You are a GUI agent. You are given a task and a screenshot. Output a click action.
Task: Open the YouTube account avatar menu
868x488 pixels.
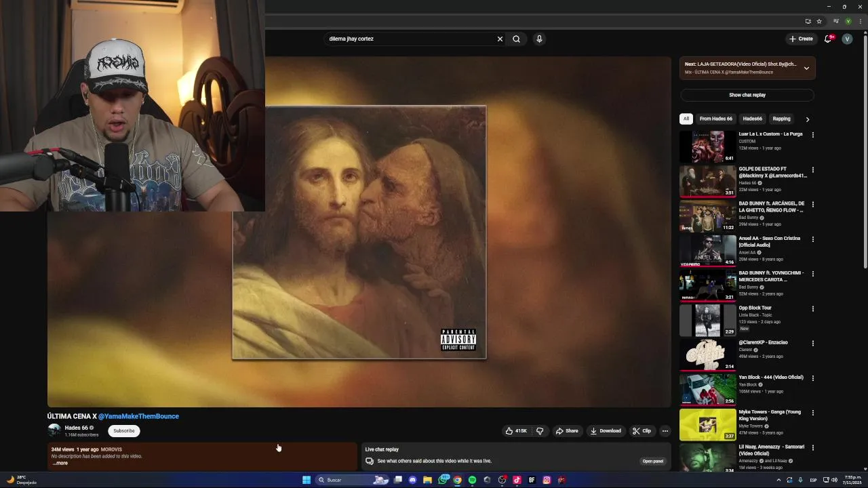click(847, 39)
